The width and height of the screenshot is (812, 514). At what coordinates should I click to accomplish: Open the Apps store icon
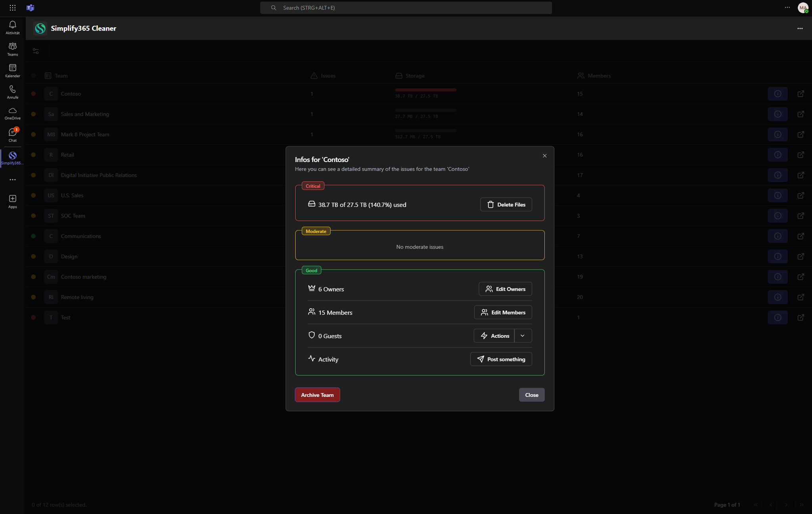point(12,201)
